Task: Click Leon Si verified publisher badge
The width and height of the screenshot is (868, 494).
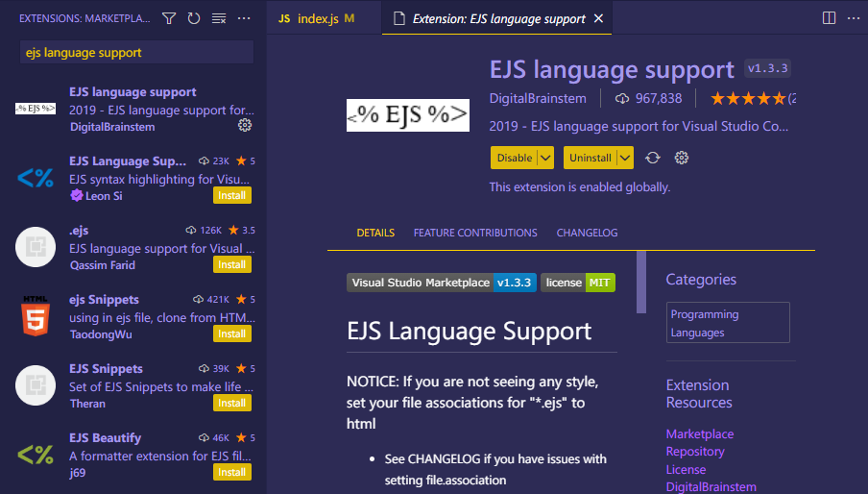Action: [x=77, y=195]
